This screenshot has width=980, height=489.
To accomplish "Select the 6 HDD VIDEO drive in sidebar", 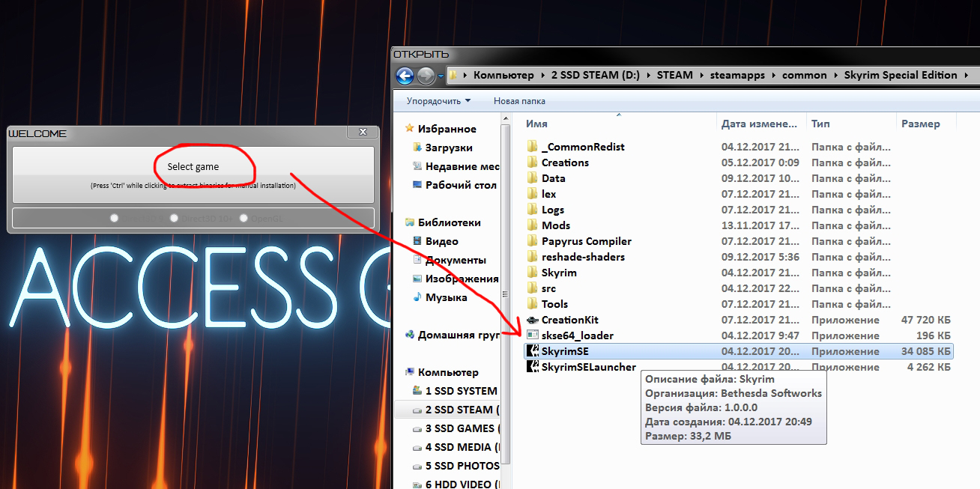I will point(462,484).
